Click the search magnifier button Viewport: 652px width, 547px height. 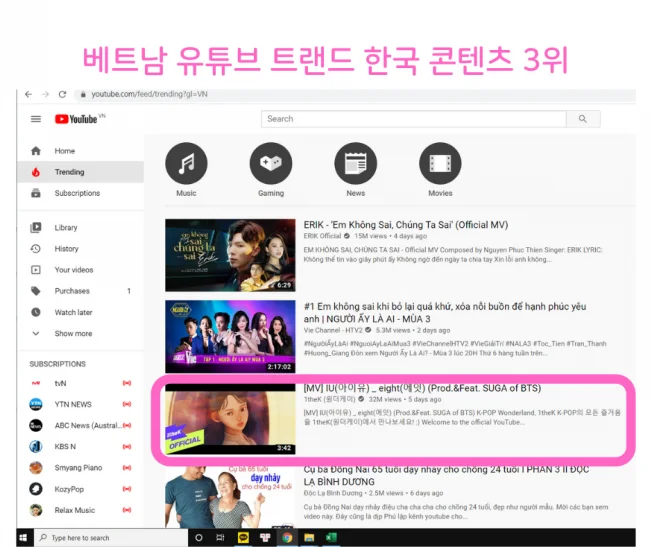(583, 119)
